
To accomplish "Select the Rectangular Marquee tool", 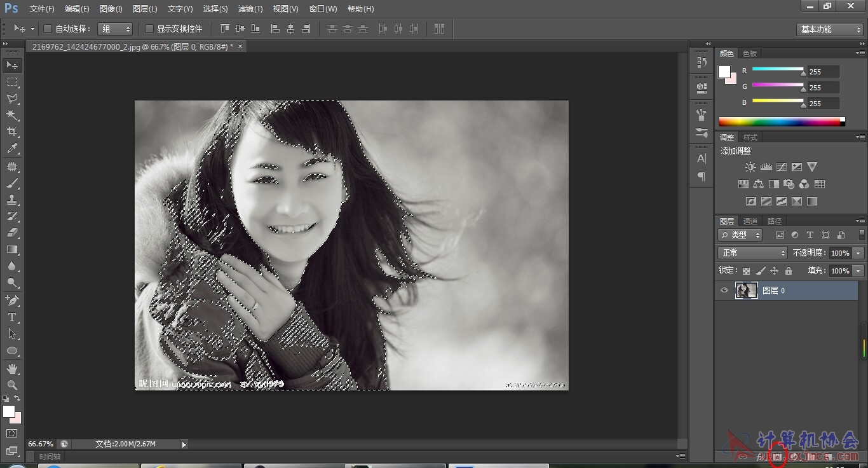I will [12, 82].
